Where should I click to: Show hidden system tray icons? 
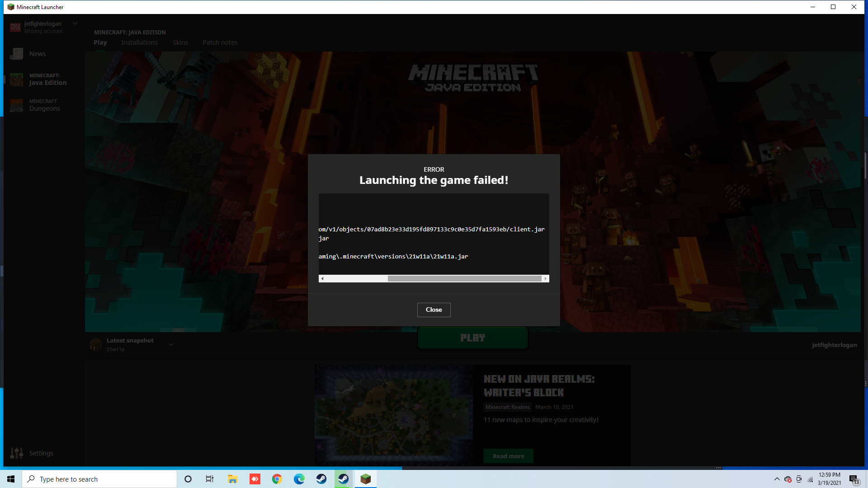[777, 479]
